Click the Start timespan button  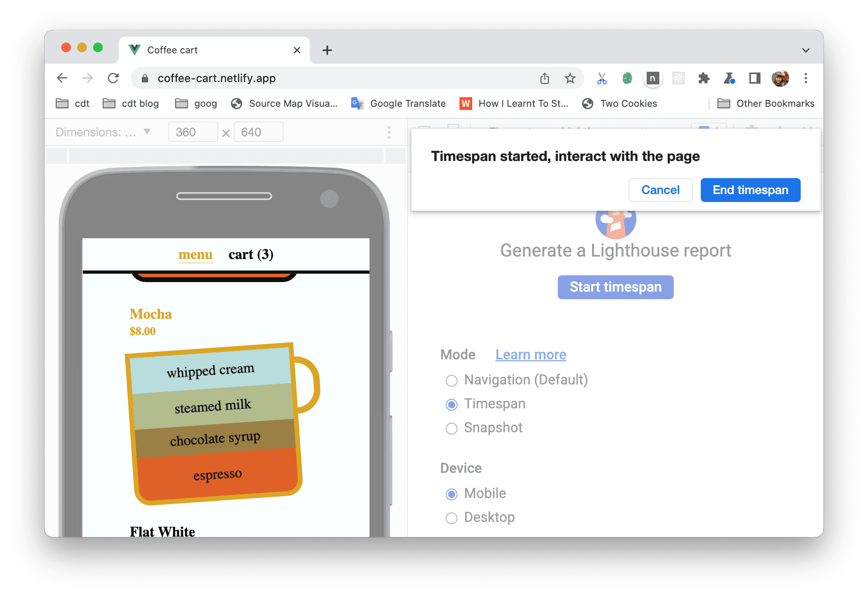tap(616, 286)
